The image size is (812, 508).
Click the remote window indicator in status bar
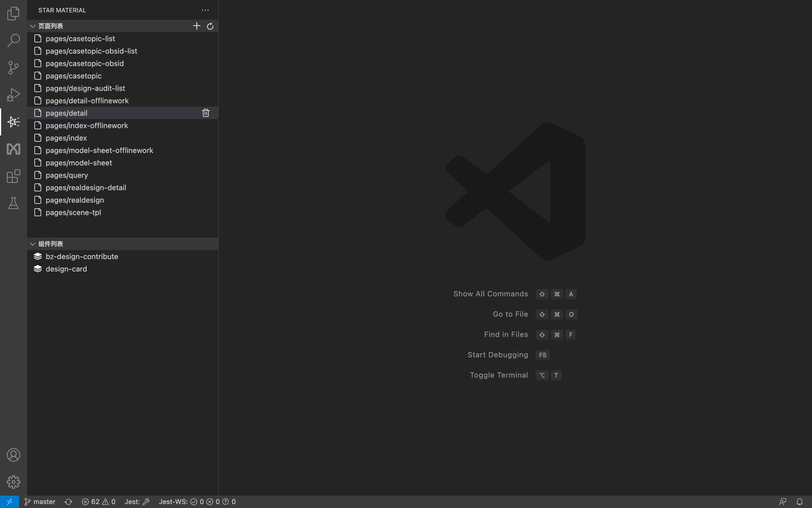pos(9,502)
